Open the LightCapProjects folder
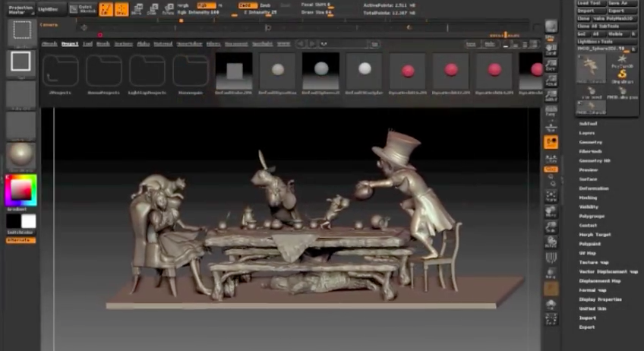644x351 pixels. 147,74
